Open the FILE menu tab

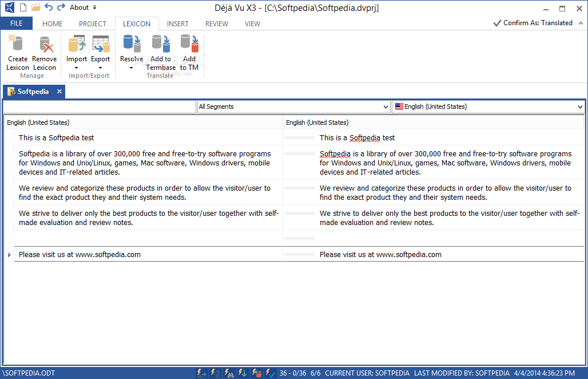(16, 23)
